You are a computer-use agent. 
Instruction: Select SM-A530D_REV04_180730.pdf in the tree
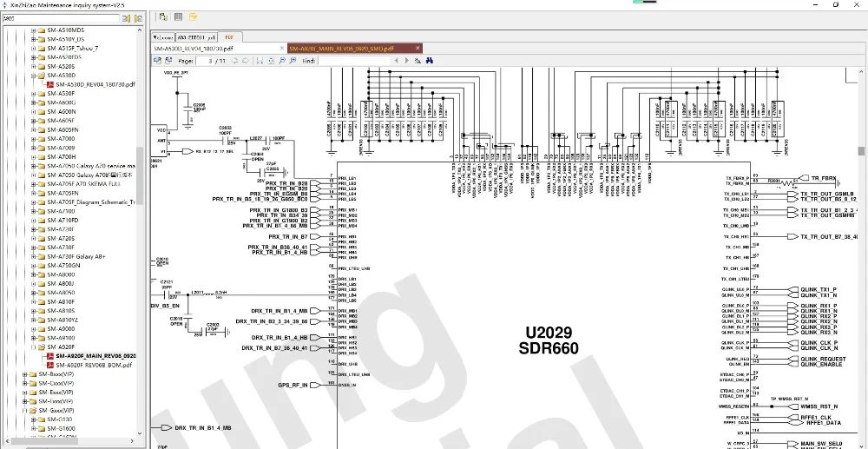point(95,85)
